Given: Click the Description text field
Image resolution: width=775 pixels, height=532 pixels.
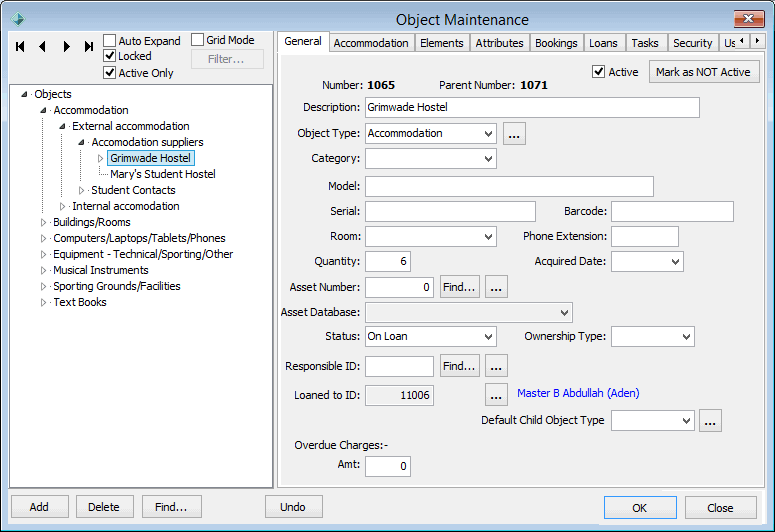Looking at the screenshot, I should coord(532,107).
